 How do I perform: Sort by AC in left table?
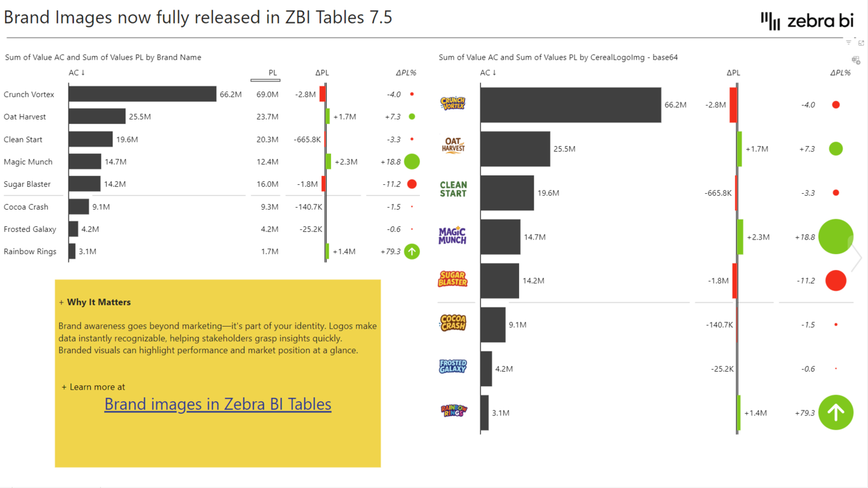77,72
